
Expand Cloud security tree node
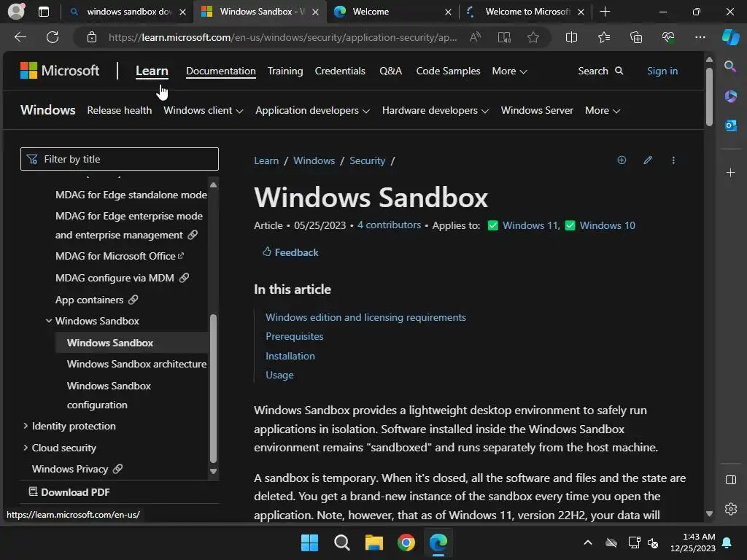26,448
